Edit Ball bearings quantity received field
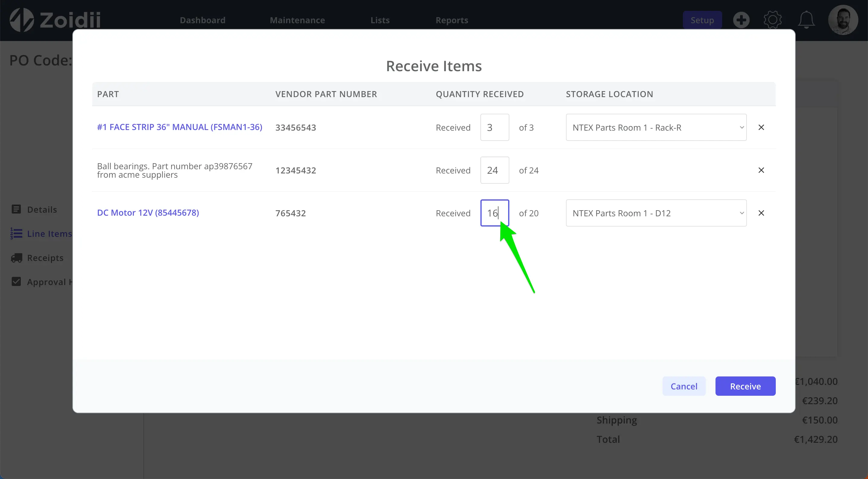The width and height of the screenshot is (868, 479). tap(495, 170)
